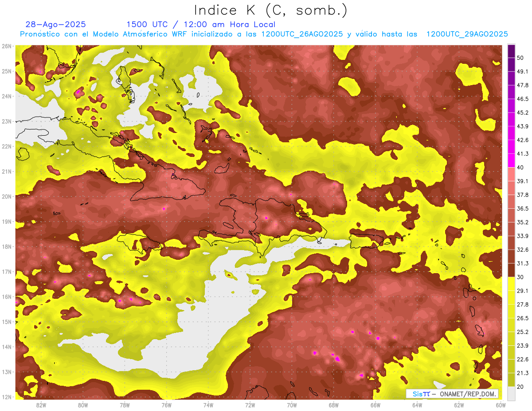Click the '35.2' color scale label
The width and height of the screenshot is (532, 411).
click(x=523, y=222)
